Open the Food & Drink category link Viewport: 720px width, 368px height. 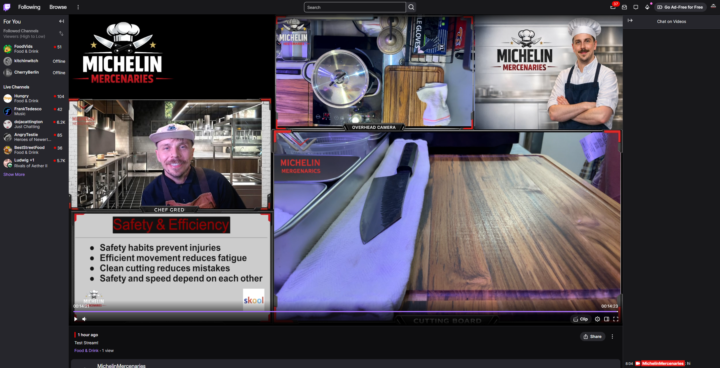(86, 351)
